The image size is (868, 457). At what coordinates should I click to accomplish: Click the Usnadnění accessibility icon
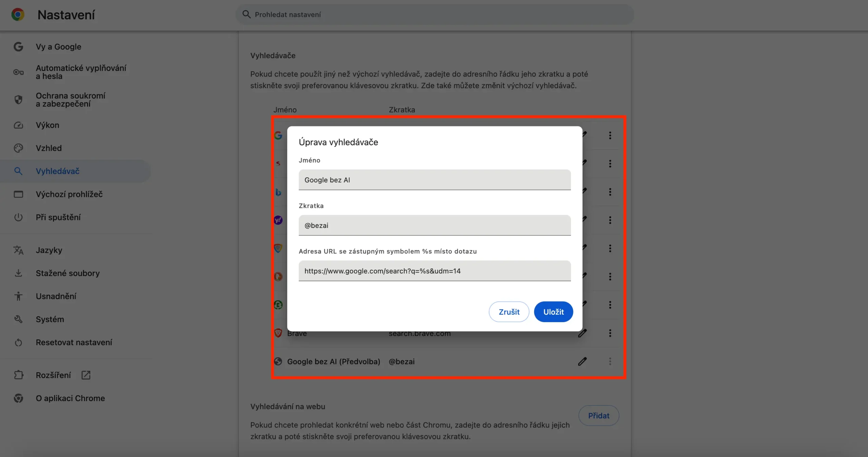18,296
